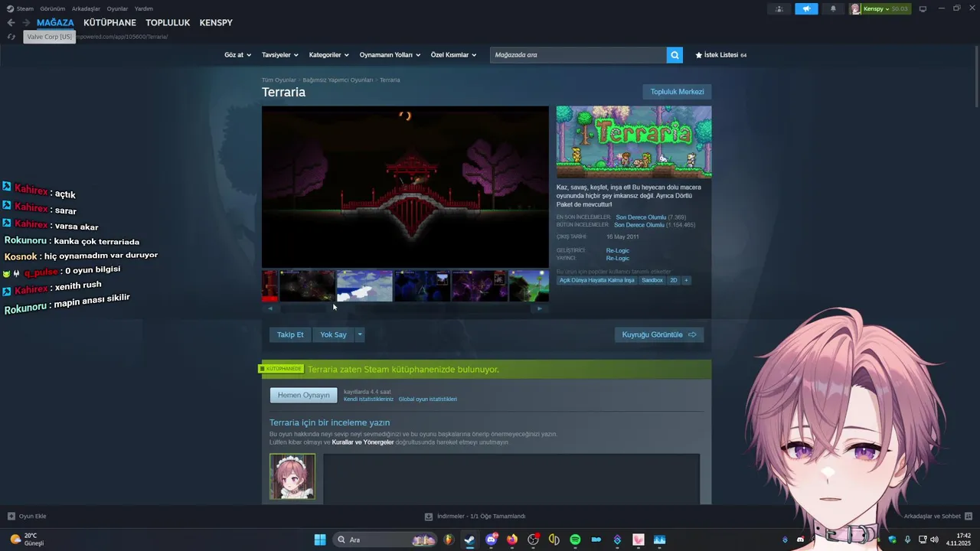The image size is (980, 551).
Task: Switch to the TOPLULUK tab
Action: (x=168, y=23)
